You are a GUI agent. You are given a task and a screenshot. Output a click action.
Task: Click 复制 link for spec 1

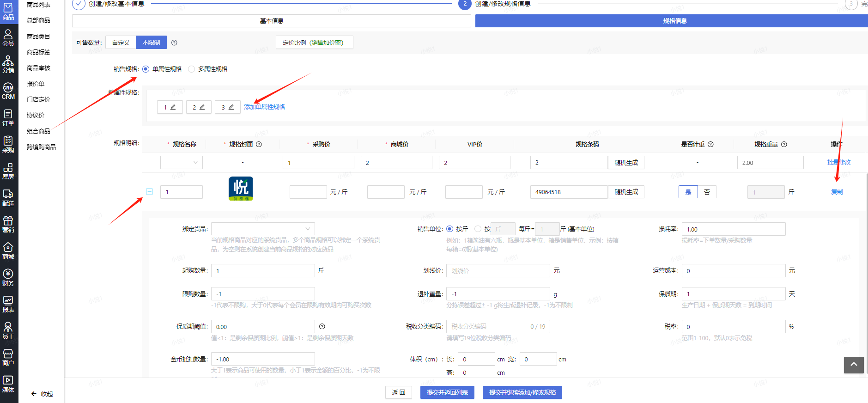pyautogui.click(x=837, y=192)
